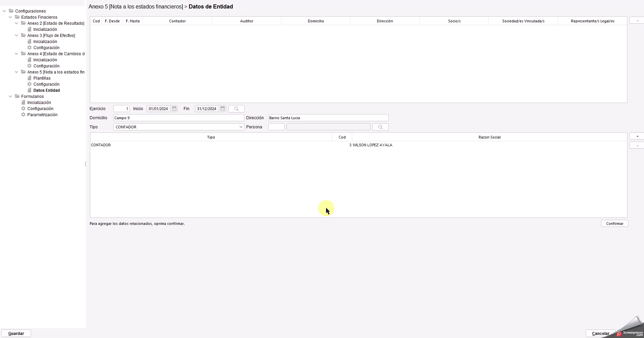The height and width of the screenshot is (338, 644).
Task: Click the Contador column header
Action: pos(177,21)
